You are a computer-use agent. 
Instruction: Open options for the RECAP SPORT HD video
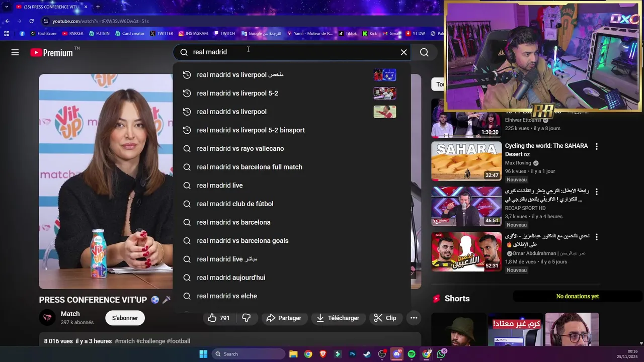coord(597,192)
